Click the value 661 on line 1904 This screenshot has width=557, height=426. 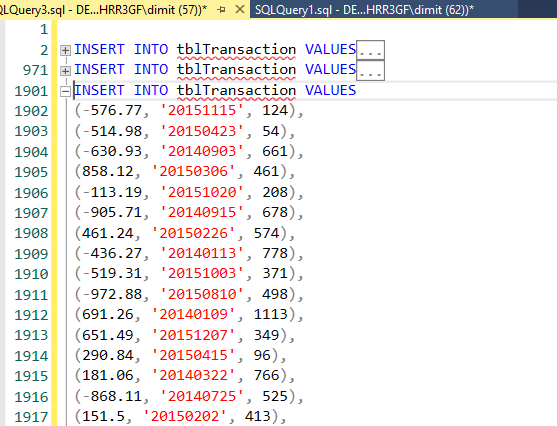click(275, 151)
